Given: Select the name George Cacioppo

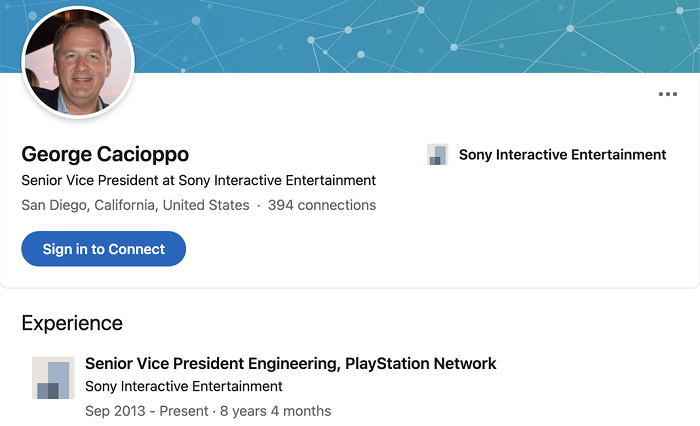Looking at the screenshot, I should (x=105, y=154).
